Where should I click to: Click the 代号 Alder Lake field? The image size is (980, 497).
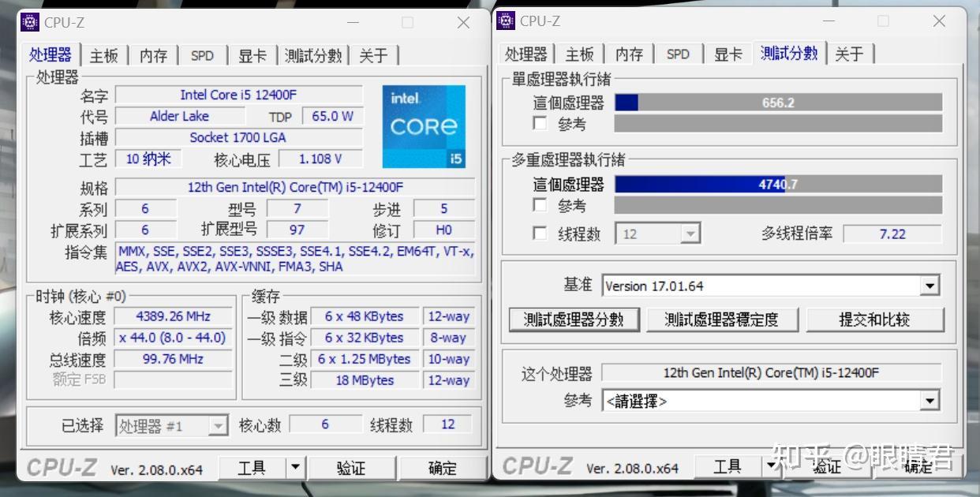pyautogui.click(x=179, y=116)
